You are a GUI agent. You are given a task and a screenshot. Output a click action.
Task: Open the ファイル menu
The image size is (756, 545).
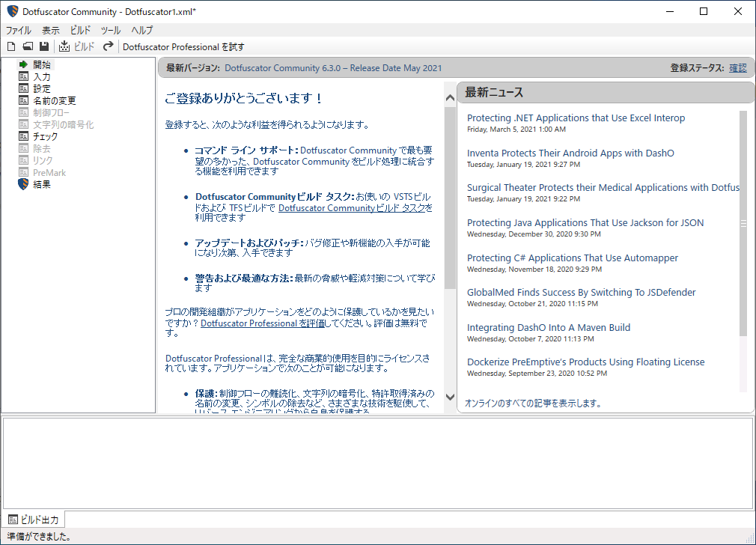tap(18, 30)
